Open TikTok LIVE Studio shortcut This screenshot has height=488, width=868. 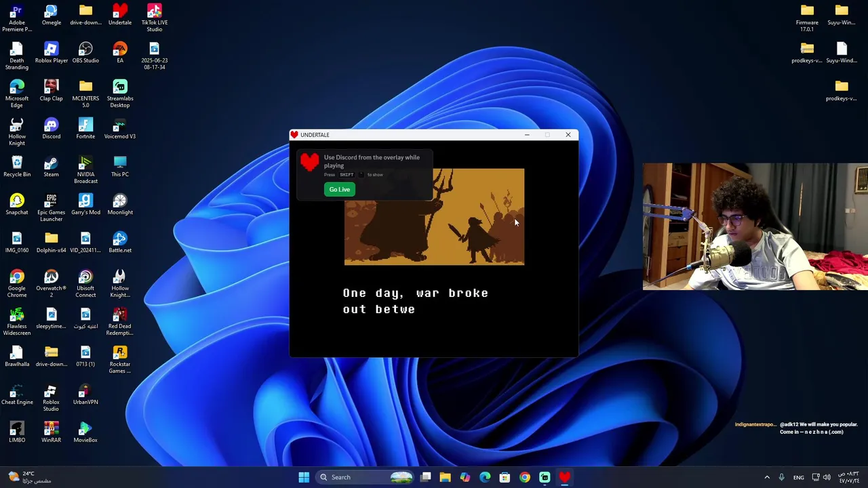[155, 18]
